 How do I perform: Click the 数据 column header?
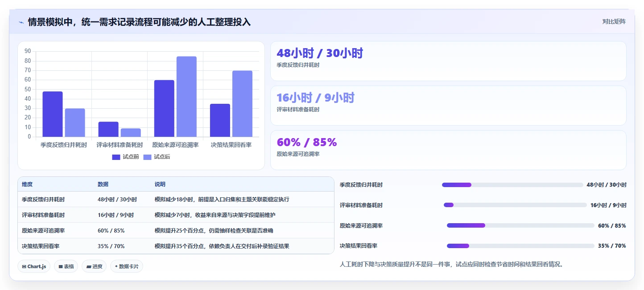click(103, 184)
